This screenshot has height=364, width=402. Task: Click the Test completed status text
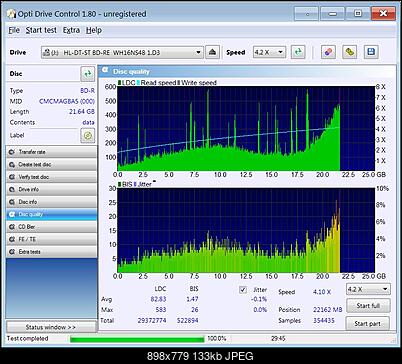pos(28,339)
